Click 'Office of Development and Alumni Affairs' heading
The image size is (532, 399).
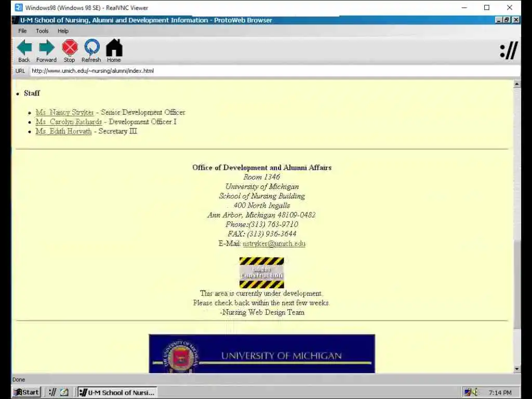[262, 168]
